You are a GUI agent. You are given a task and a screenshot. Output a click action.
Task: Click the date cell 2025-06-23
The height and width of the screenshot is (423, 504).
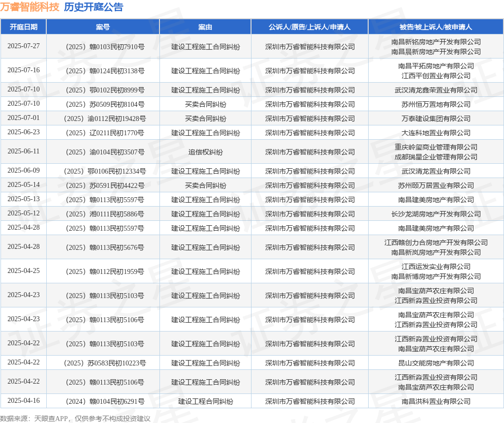point(24,132)
